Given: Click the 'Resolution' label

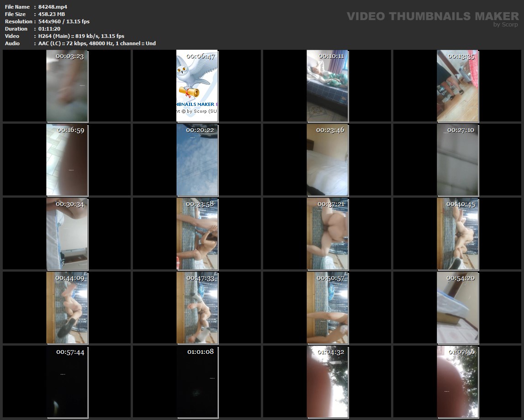Looking at the screenshot, I should click(x=19, y=21).
